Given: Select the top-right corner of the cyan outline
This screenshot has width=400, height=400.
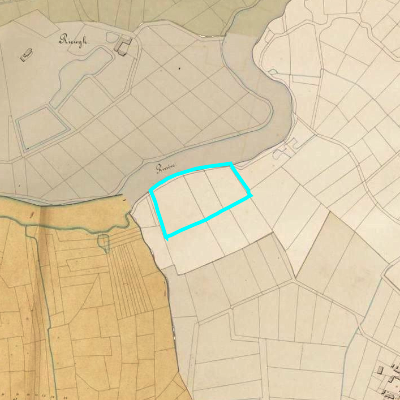Looking at the screenshot, I should pyautogui.click(x=231, y=163).
